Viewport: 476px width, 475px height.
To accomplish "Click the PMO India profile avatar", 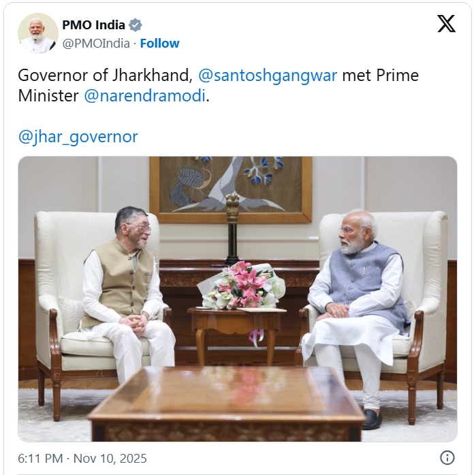I will (x=37, y=33).
